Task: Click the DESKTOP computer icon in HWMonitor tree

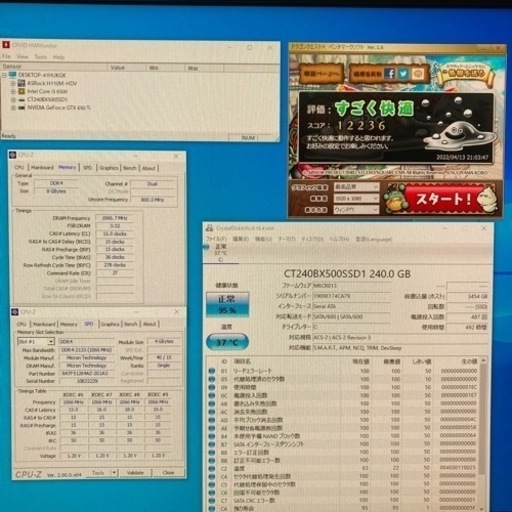Action: pyautogui.click(x=12, y=75)
